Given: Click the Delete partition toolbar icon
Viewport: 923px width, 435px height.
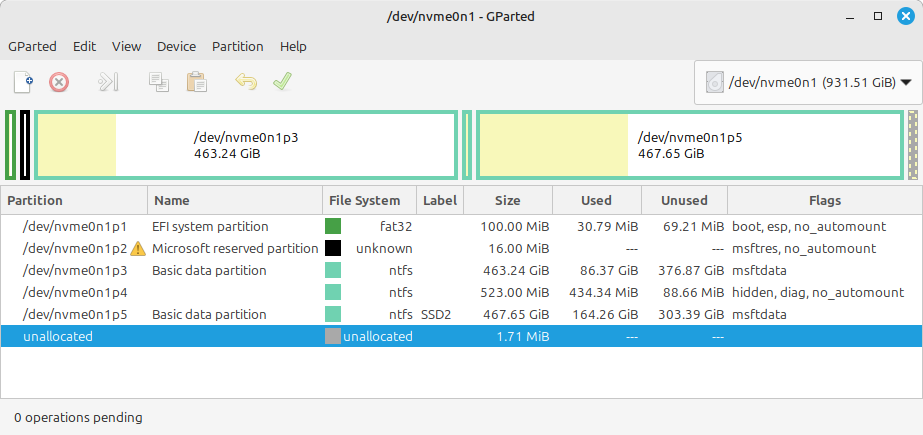Looking at the screenshot, I should tap(59, 82).
